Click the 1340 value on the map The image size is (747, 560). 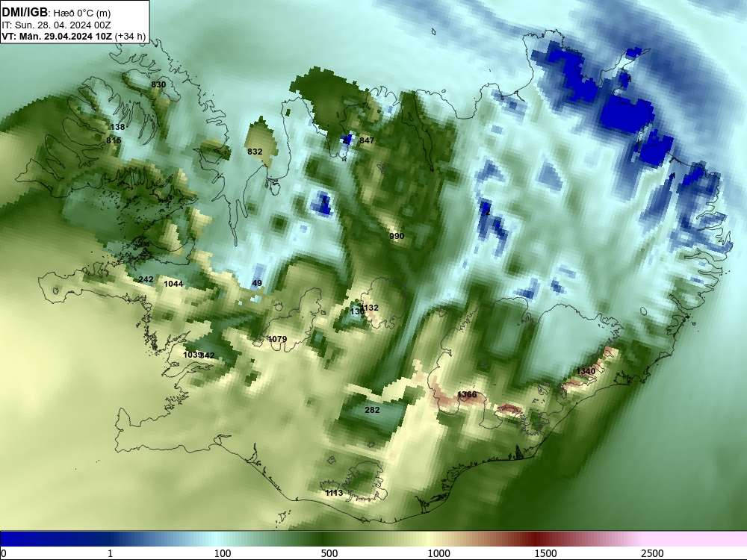pyautogui.click(x=586, y=371)
